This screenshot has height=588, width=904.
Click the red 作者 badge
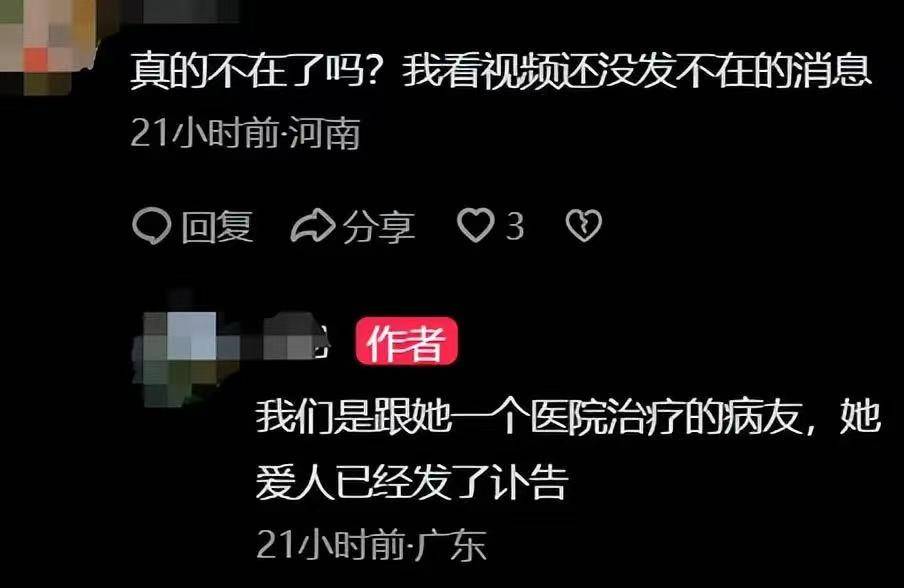[407, 341]
